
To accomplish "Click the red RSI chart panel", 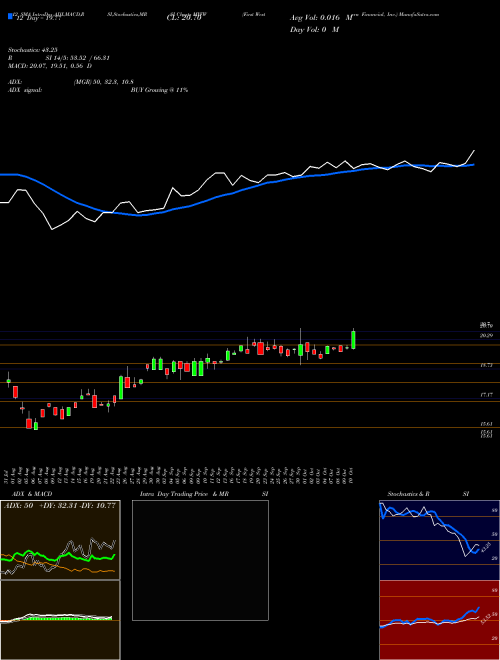I will point(439,620).
